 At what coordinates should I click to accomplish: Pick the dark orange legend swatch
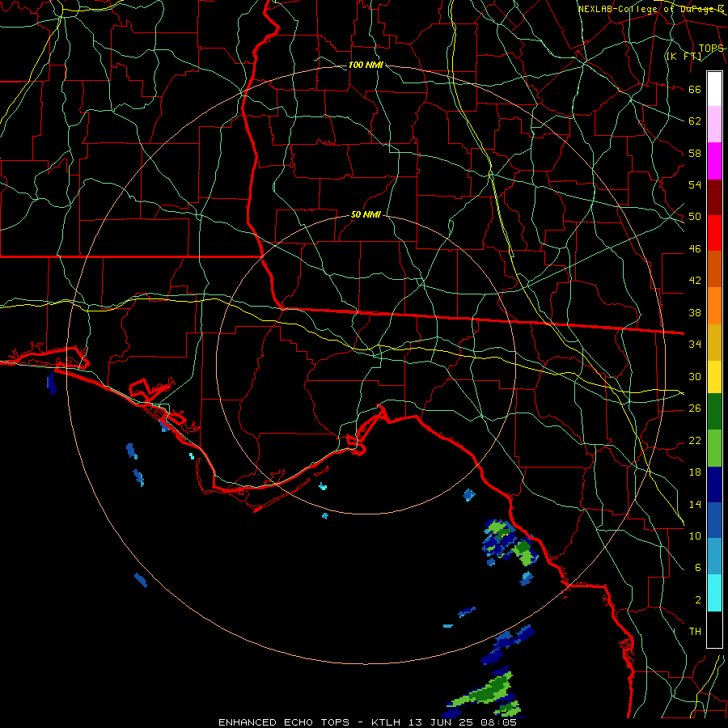pos(714,269)
